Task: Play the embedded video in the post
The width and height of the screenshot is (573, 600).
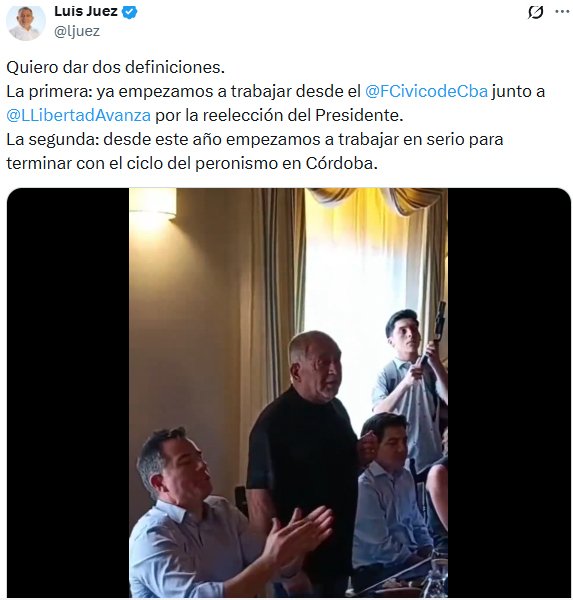Action: coord(289,392)
